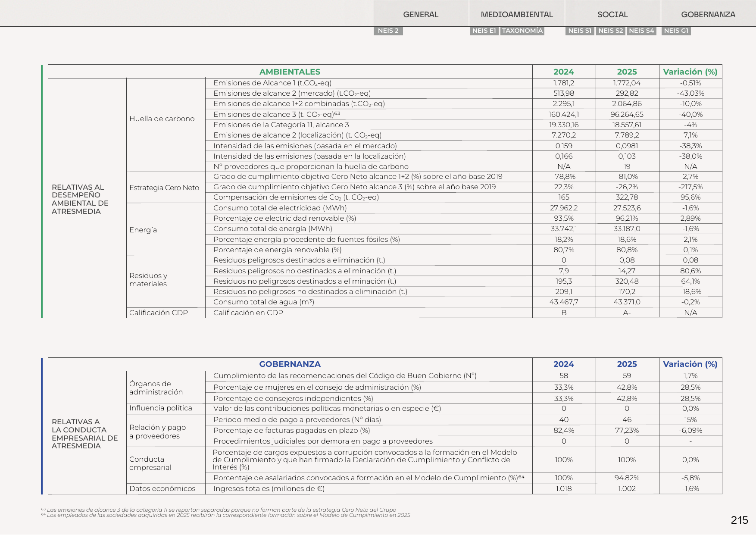Select the AMBIENTALES table heading
Viewport: 756px width, 535px height.
tap(290, 72)
